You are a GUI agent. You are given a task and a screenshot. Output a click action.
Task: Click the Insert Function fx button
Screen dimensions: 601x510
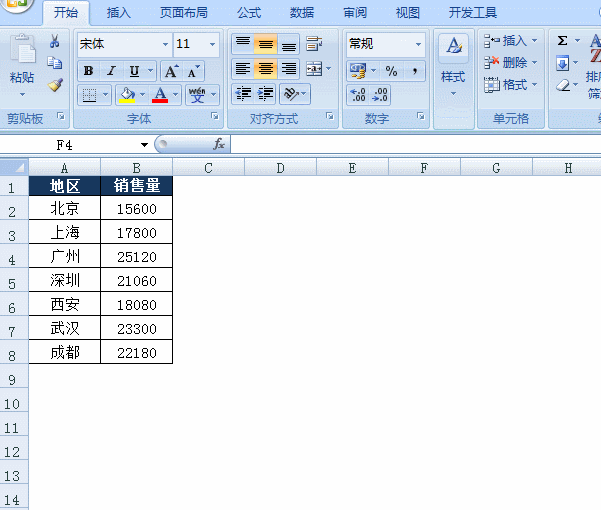pos(219,144)
